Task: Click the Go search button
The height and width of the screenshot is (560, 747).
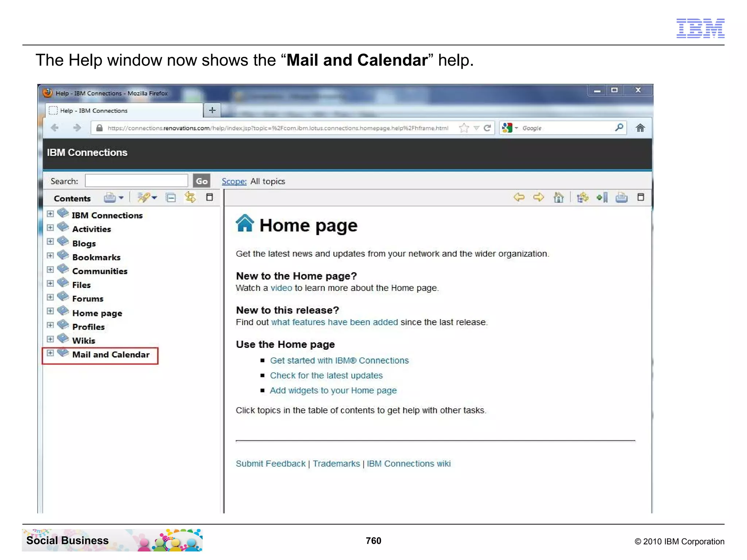Action: pyautogui.click(x=202, y=181)
